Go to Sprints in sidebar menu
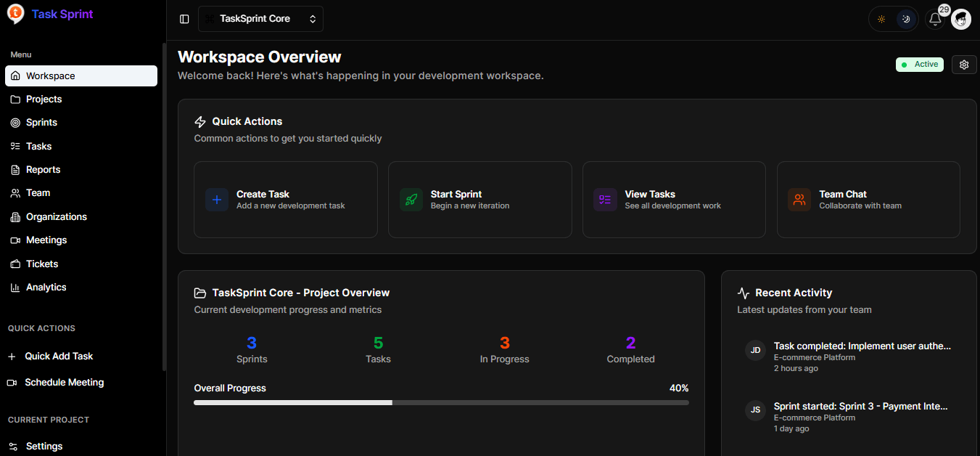 pyautogui.click(x=41, y=123)
